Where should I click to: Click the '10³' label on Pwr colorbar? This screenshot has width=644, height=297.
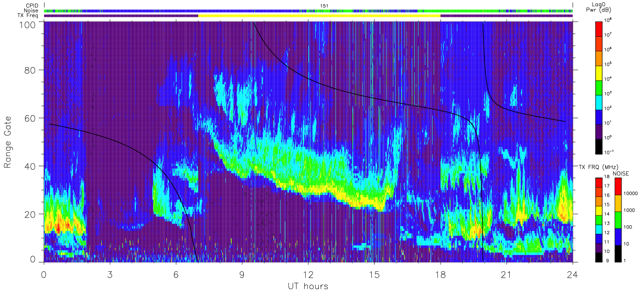point(608,93)
